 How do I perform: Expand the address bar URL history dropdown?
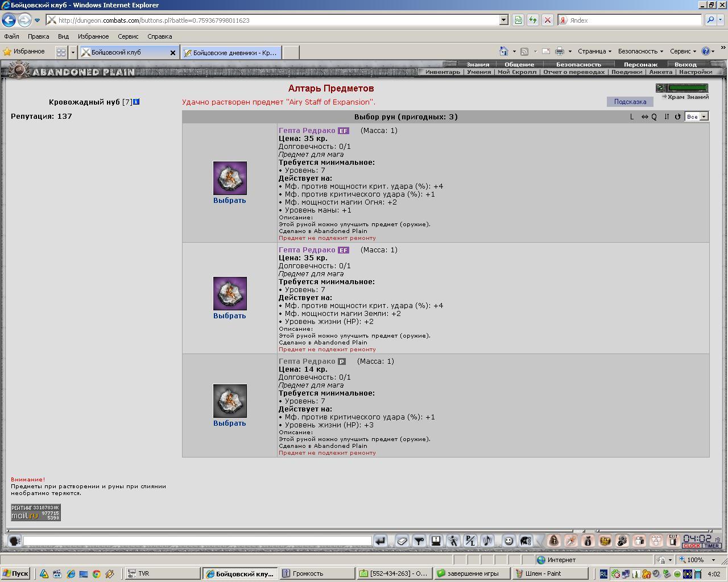[503, 20]
